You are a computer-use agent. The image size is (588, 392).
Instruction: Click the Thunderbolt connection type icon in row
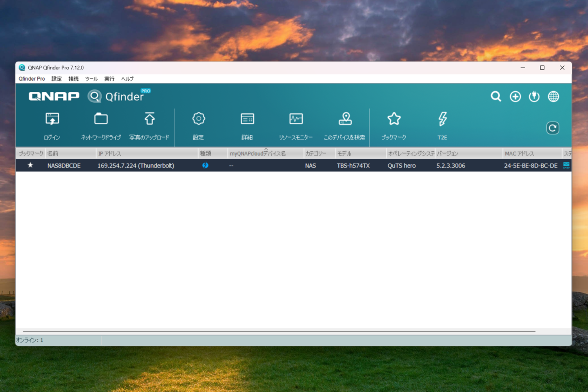[x=205, y=165]
